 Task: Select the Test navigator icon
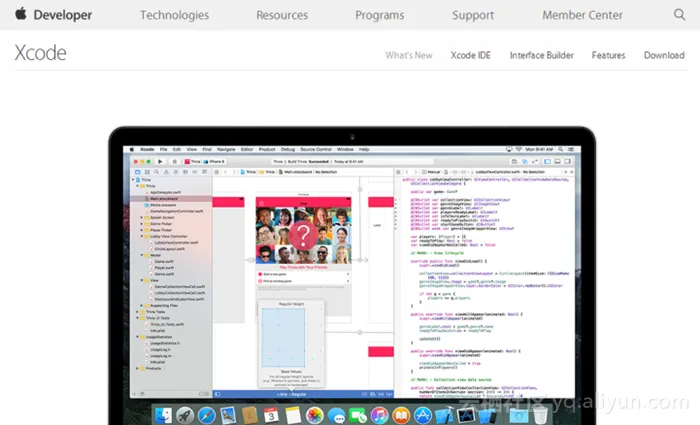(176, 172)
